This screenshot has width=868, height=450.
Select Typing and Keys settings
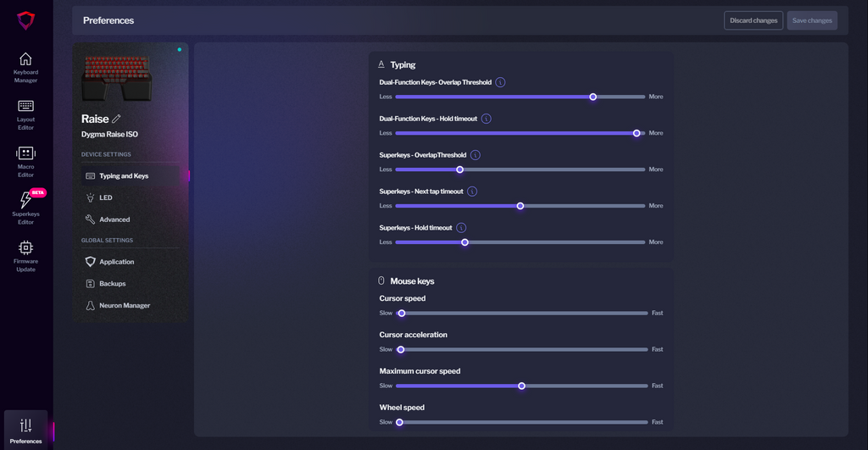[x=123, y=176]
